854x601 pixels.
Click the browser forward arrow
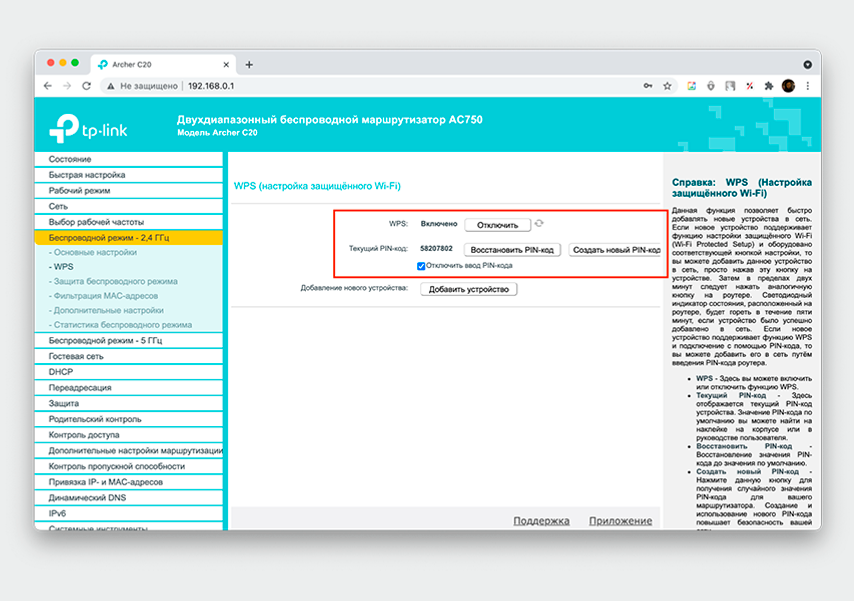pyautogui.click(x=67, y=86)
